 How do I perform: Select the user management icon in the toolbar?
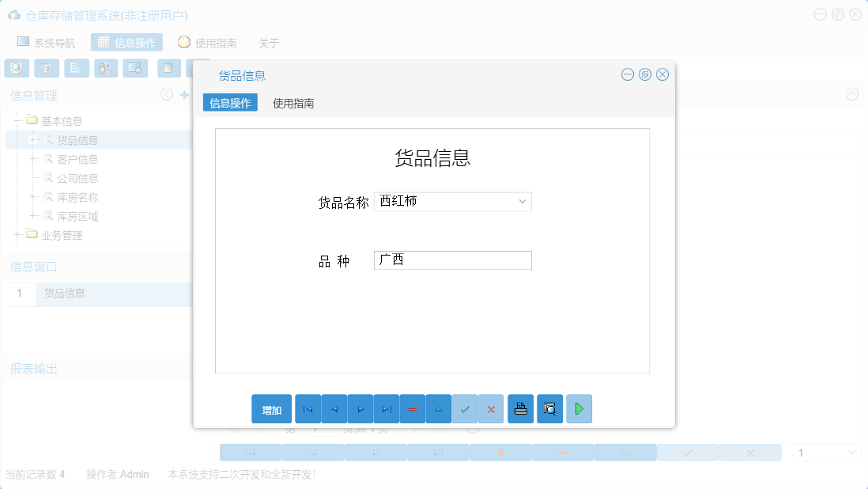point(105,68)
